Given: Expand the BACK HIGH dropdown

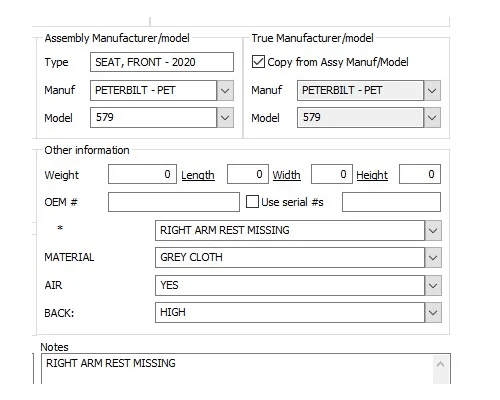Looking at the screenshot, I should [433, 312].
